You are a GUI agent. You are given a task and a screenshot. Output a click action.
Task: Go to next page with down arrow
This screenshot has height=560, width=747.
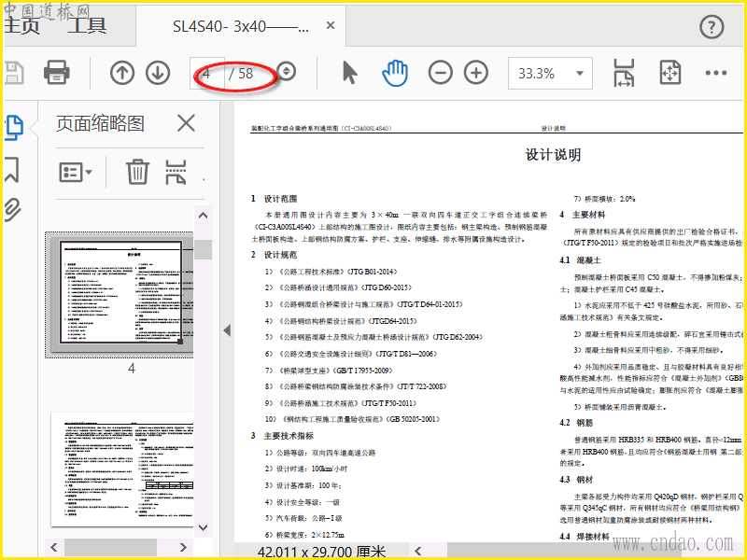[158, 73]
